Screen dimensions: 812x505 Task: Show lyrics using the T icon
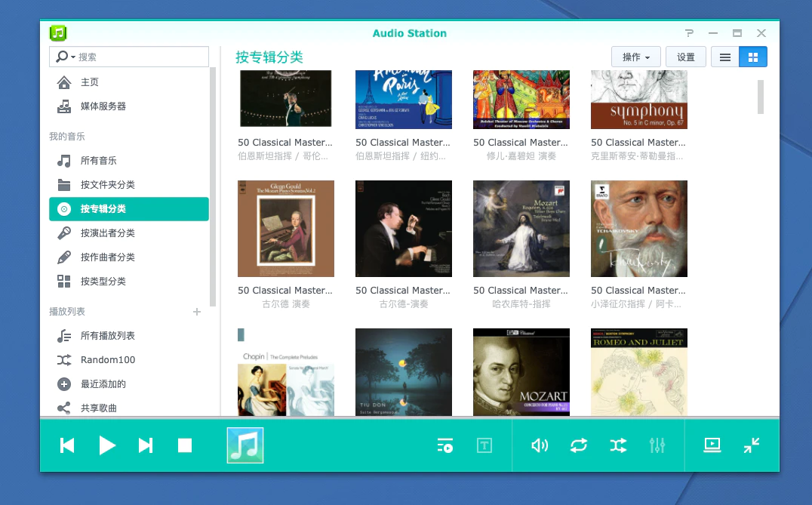pyautogui.click(x=484, y=445)
